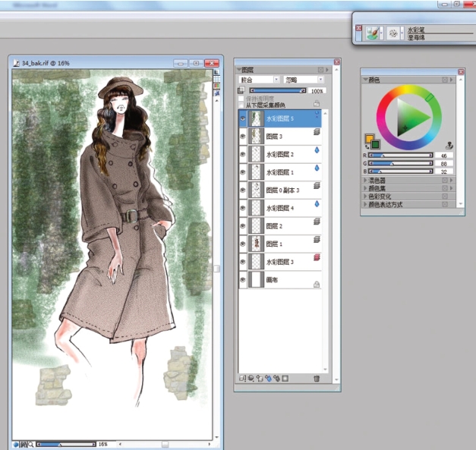Click the wet sponge brush variant icon
The height and width of the screenshot is (450, 476).
393,33
